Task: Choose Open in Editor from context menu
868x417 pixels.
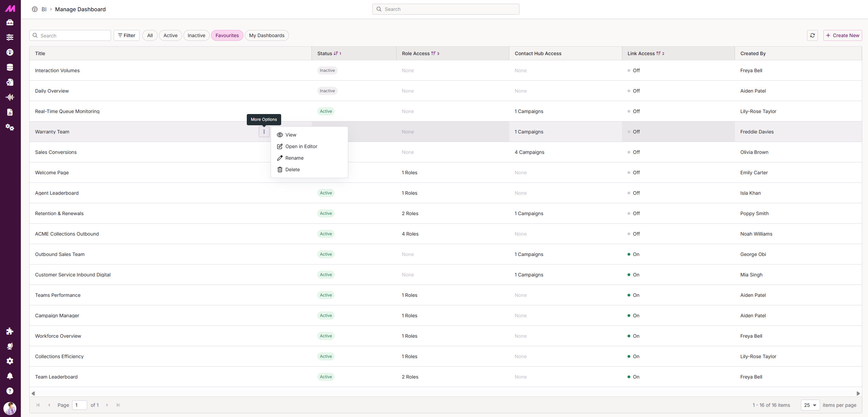Action: (x=301, y=146)
